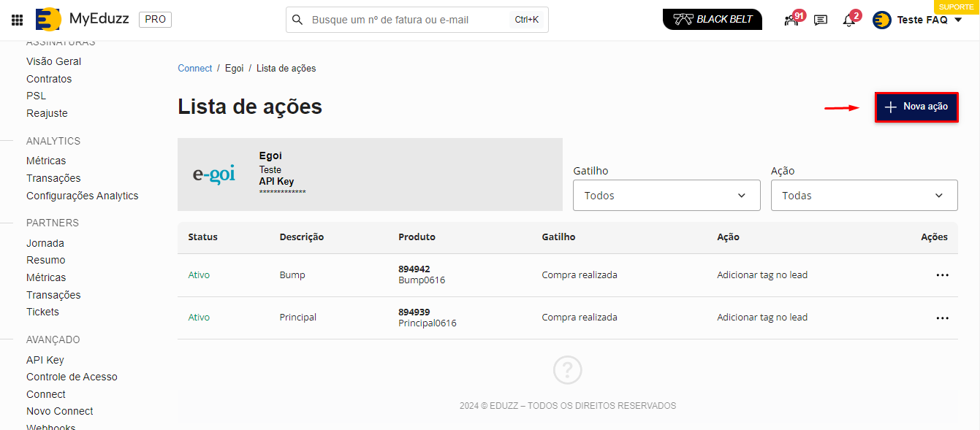Click the MyEduzz logo icon

point(48,20)
